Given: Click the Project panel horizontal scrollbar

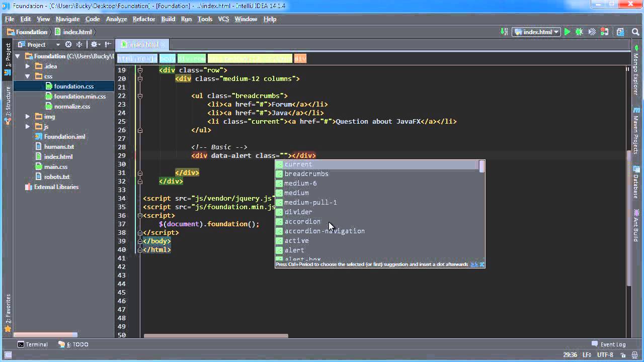Looking at the screenshot, I should click(x=45, y=335).
